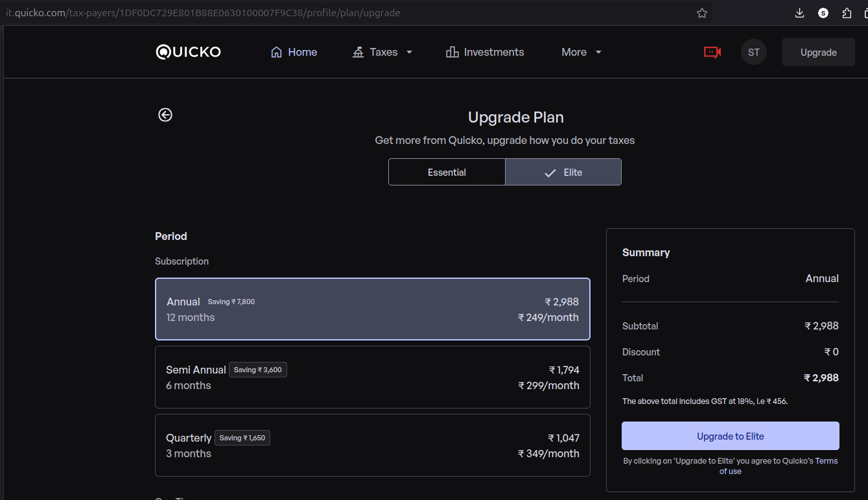The image size is (868, 500).
Task: Bookmark page with star icon
Action: [x=702, y=13]
